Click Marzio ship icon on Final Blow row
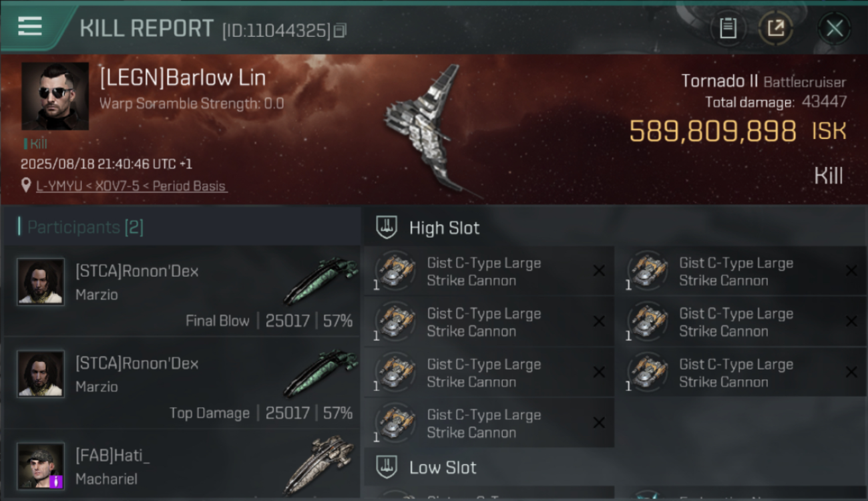Image resolution: width=868 pixels, height=501 pixels. pyautogui.click(x=320, y=281)
